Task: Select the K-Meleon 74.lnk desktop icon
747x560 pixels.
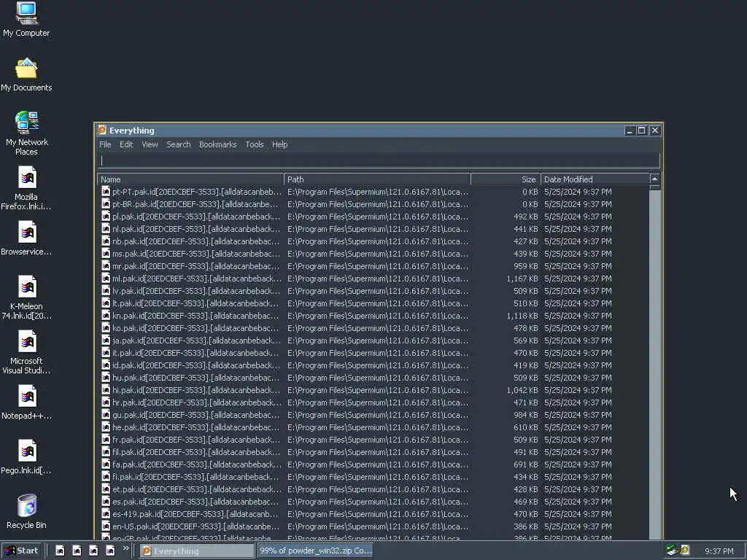Action: coord(27,287)
